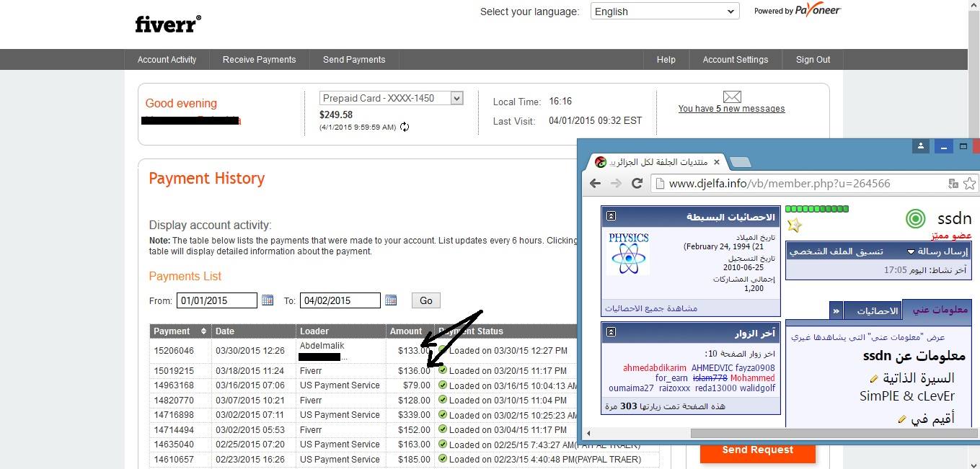This screenshot has height=469, width=980.
Task: Close the djelfa forum browser tab
Action: [x=715, y=162]
